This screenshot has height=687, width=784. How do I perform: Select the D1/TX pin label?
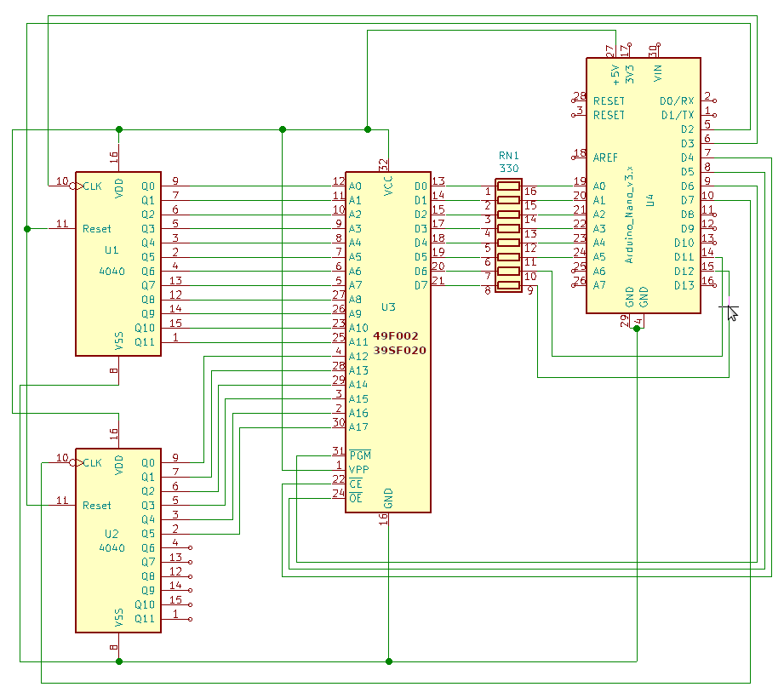click(x=678, y=115)
